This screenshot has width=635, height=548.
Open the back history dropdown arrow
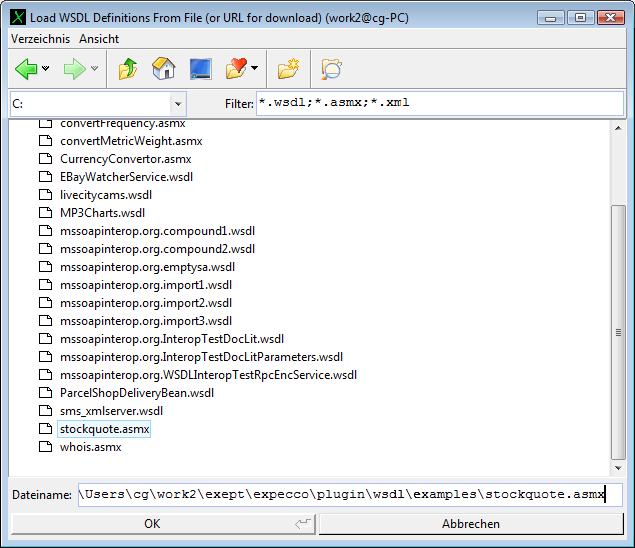click(x=46, y=69)
